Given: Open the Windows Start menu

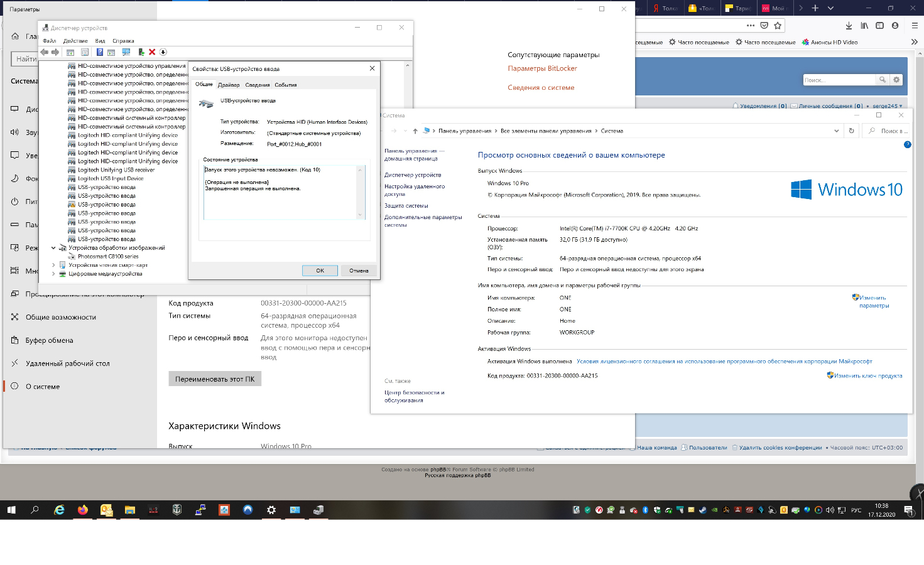Looking at the screenshot, I should click(11, 510).
